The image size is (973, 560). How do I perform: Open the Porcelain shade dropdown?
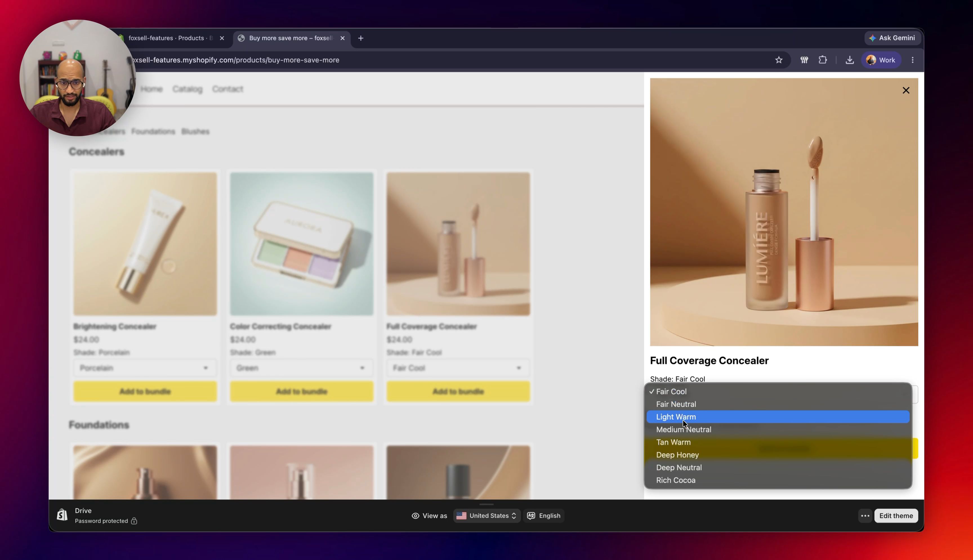(x=145, y=368)
